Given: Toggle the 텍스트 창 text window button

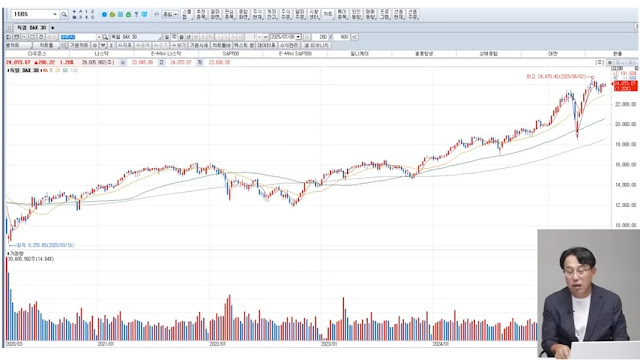Looking at the screenshot, I should point(244,45).
